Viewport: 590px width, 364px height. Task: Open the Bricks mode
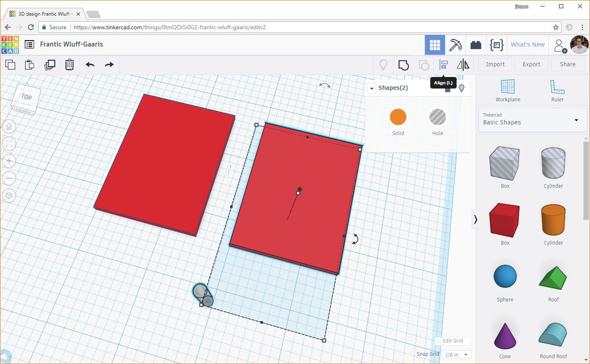(476, 45)
